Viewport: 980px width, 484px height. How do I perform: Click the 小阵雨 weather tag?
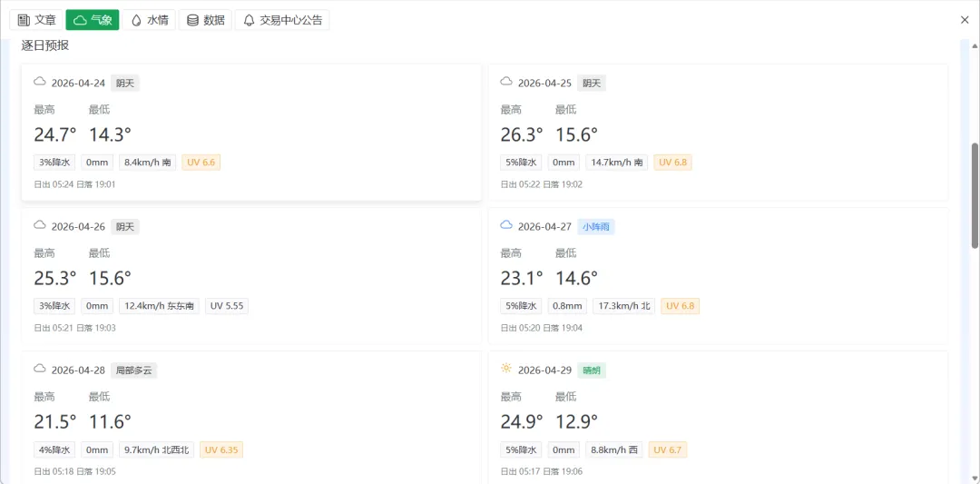(x=596, y=227)
